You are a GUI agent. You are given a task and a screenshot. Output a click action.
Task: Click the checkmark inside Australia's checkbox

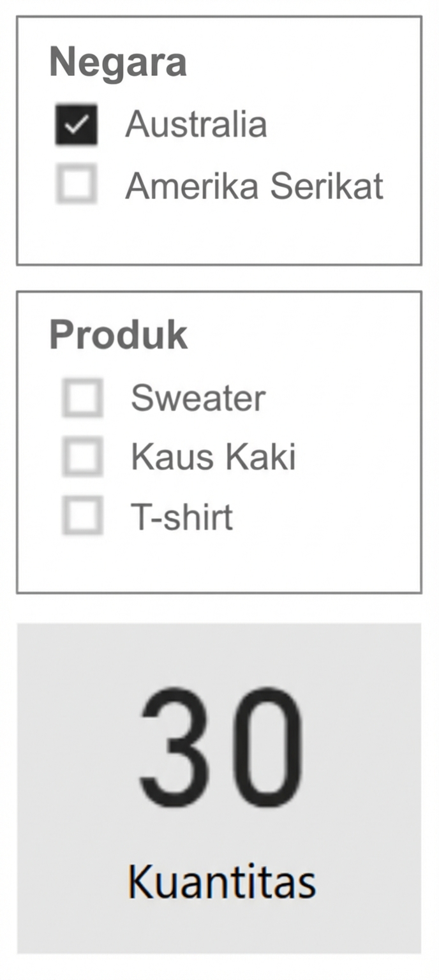[76, 124]
